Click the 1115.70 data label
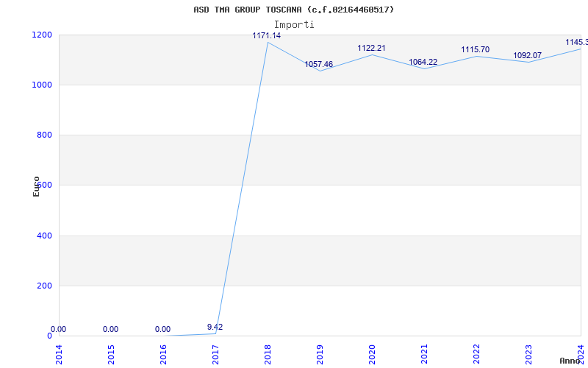 (475, 49)
